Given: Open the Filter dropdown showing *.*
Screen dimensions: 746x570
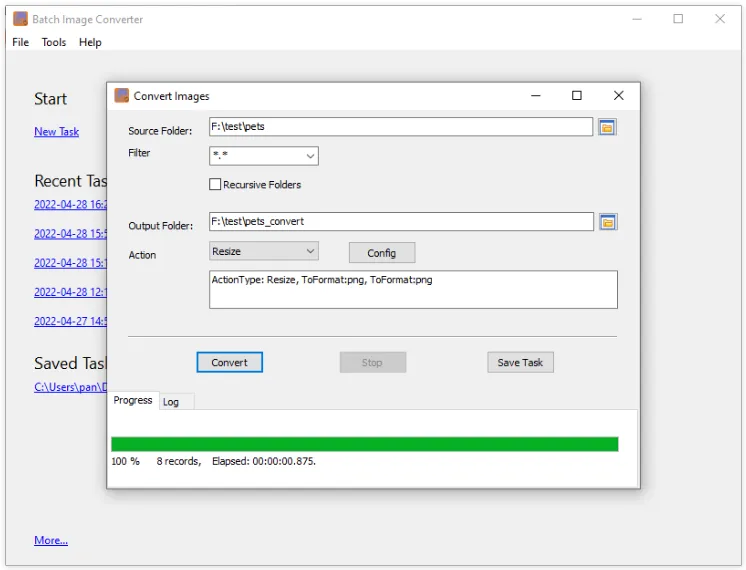Looking at the screenshot, I should click(264, 156).
